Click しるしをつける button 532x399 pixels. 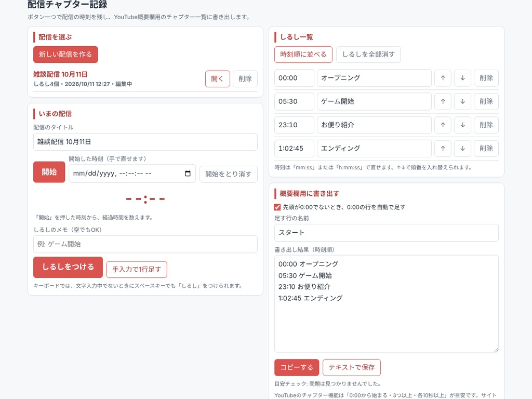click(x=68, y=268)
